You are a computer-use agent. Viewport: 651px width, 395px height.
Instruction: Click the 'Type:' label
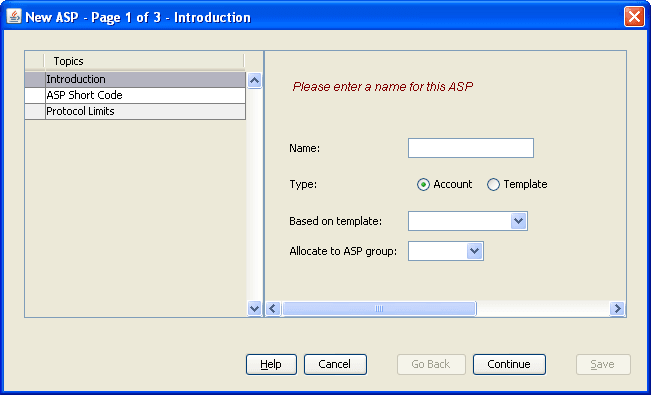coord(303,184)
